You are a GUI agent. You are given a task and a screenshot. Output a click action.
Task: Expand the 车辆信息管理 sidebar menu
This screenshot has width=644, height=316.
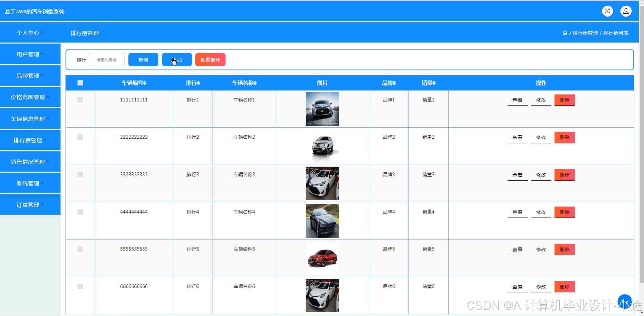[30, 119]
